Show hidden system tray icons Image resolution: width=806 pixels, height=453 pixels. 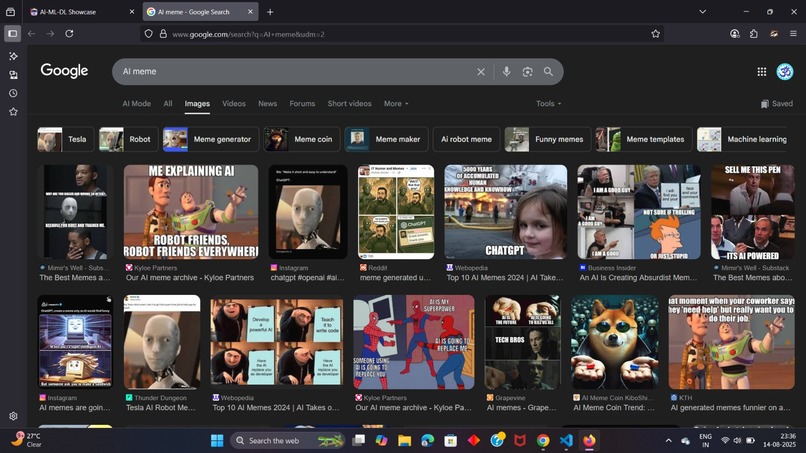(x=668, y=441)
